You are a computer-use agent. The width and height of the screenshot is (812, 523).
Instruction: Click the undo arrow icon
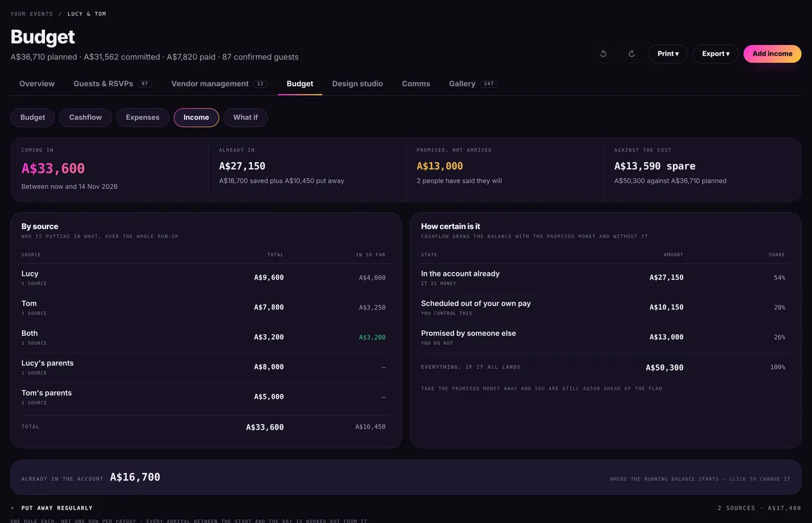(603, 54)
